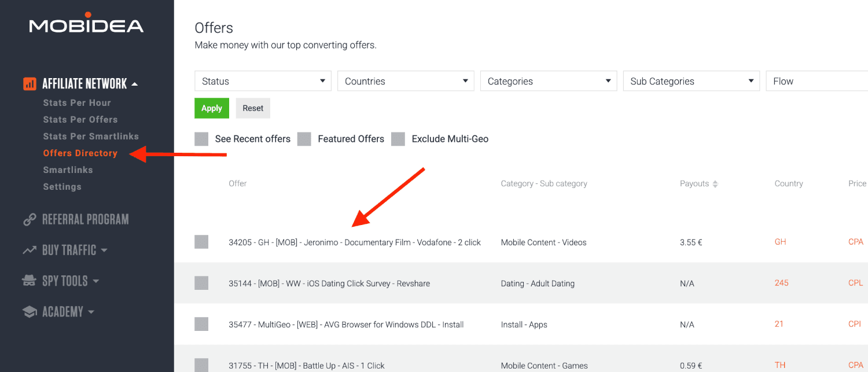Click Mobile Content - Games category cell
The height and width of the screenshot is (372, 868).
(x=545, y=366)
